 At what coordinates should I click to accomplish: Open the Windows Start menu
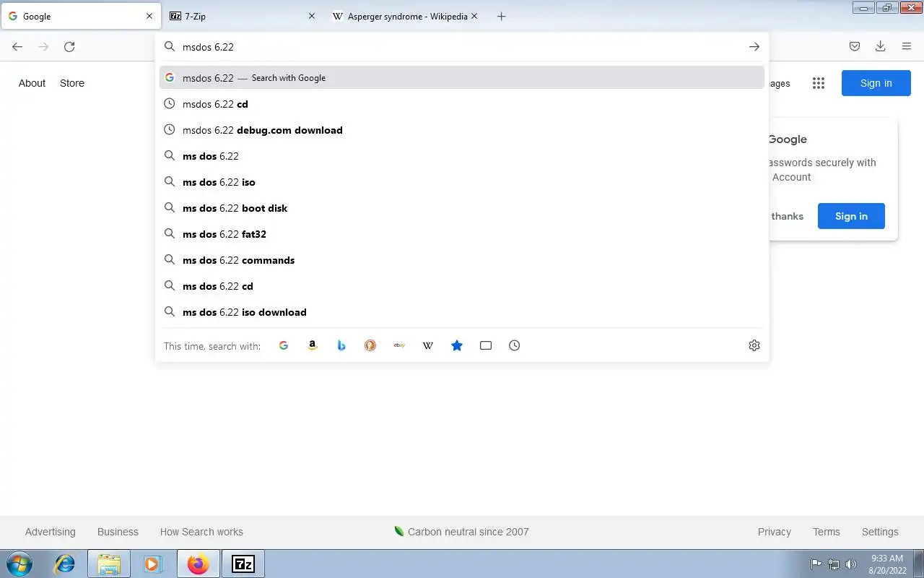coord(19,564)
